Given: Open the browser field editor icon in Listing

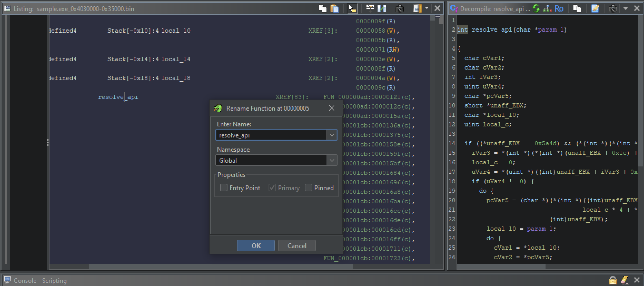Looking at the screenshot, I should (370, 8).
